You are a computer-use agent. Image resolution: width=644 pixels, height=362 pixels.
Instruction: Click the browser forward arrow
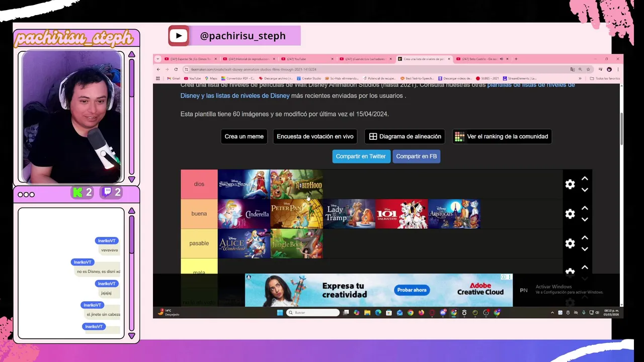(x=167, y=69)
